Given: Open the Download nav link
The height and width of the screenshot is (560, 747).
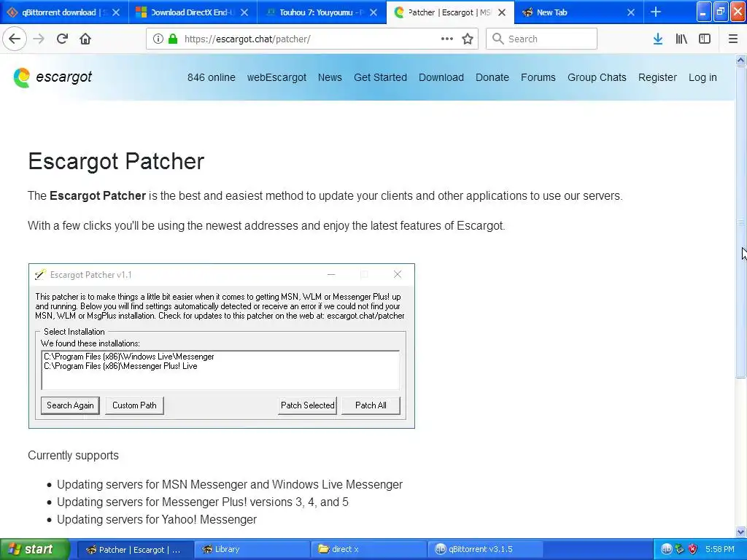Looking at the screenshot, I should coord(441,77).
